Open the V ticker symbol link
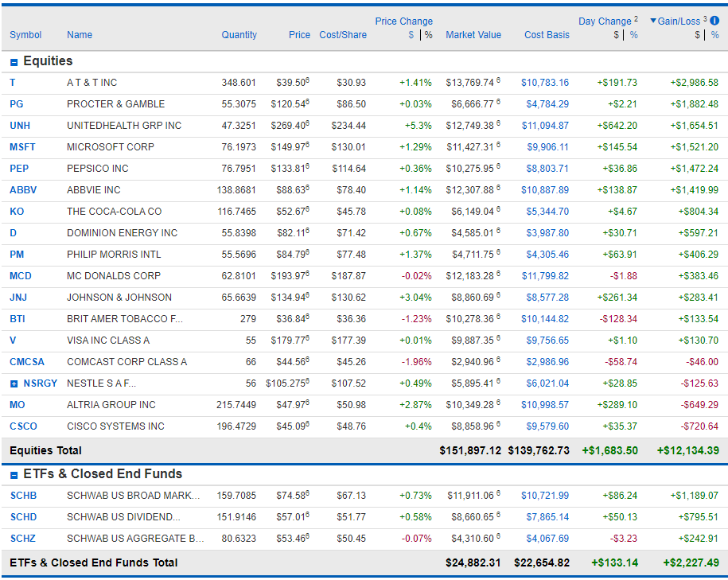Screen dimensions: 728x580 point(13,341)
